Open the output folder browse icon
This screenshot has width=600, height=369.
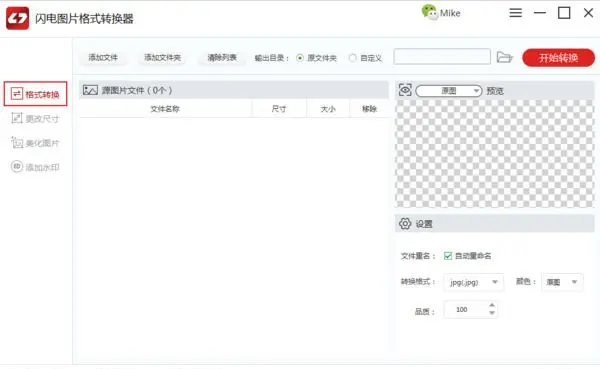[x=504, y=57]
